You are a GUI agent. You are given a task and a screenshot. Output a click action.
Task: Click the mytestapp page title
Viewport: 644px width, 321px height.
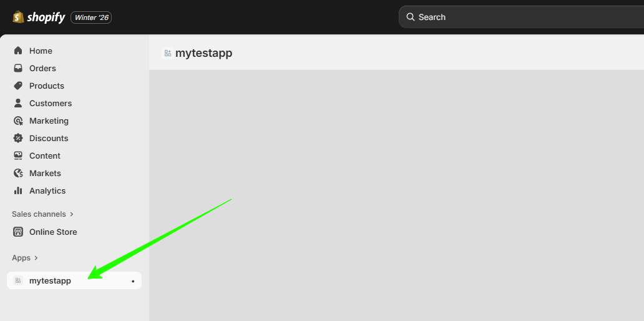203,53
